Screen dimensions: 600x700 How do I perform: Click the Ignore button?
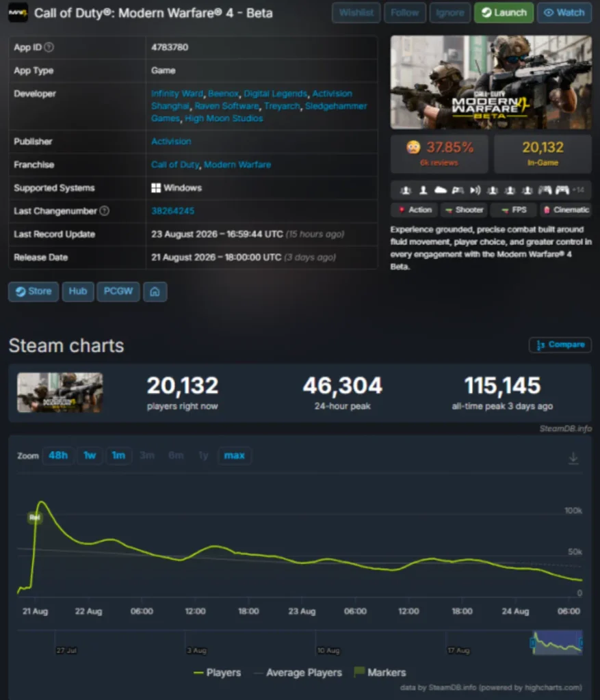tap(450, 12)
